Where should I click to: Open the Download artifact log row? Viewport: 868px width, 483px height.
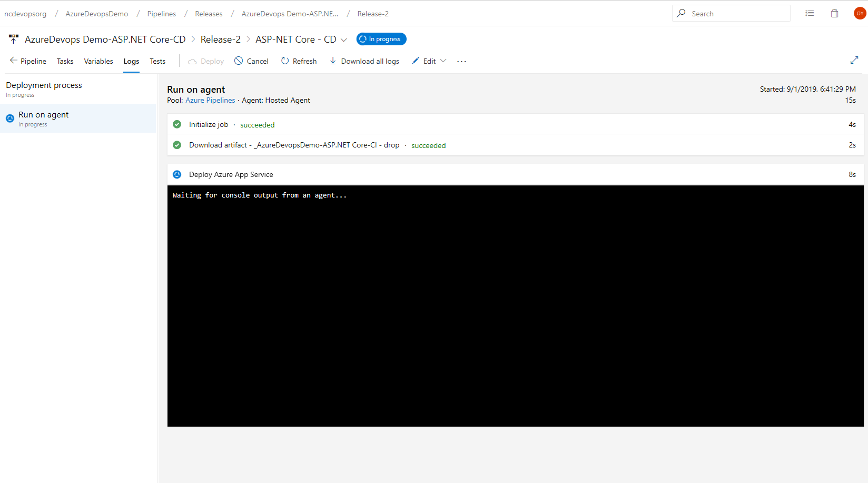tap(516, 145)
